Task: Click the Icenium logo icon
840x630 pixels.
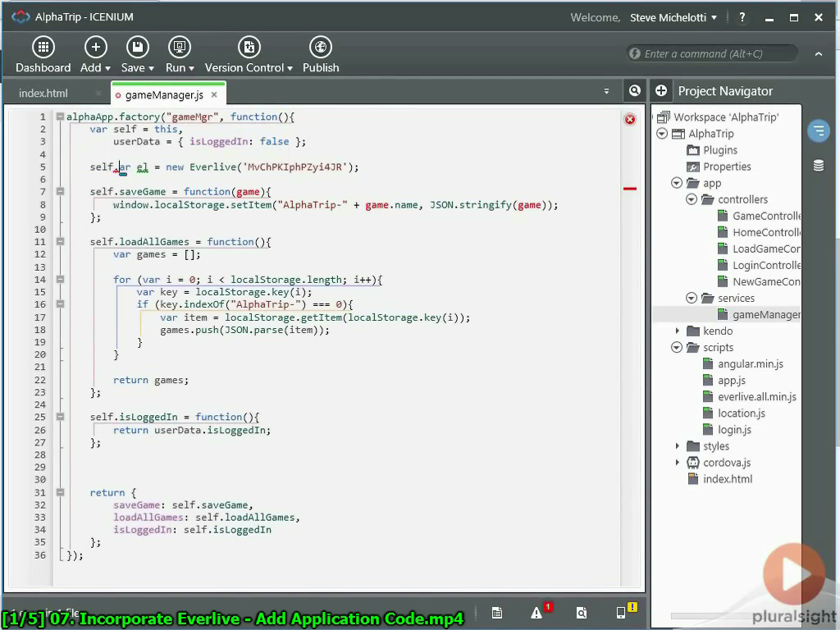Action: click(x=21, y=17)
